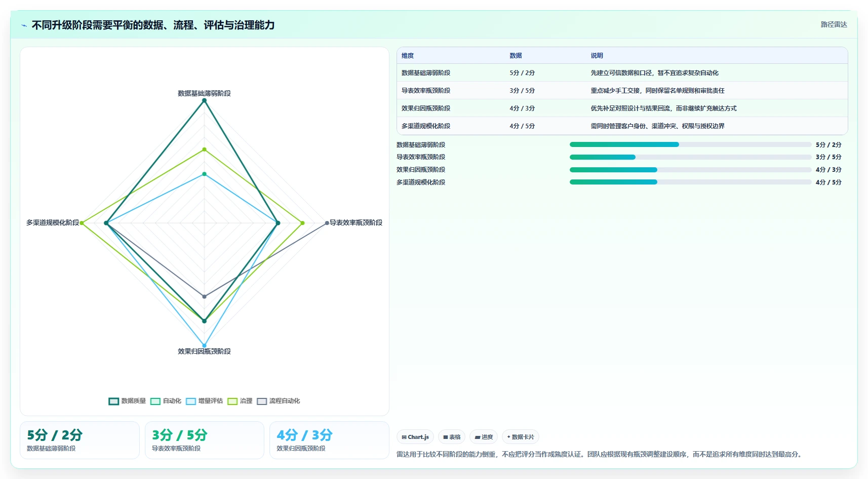Click progress bar for 数据基础薄弱阶段
Viewport: 868px width, 479px height.
click(x=690, y=144)
